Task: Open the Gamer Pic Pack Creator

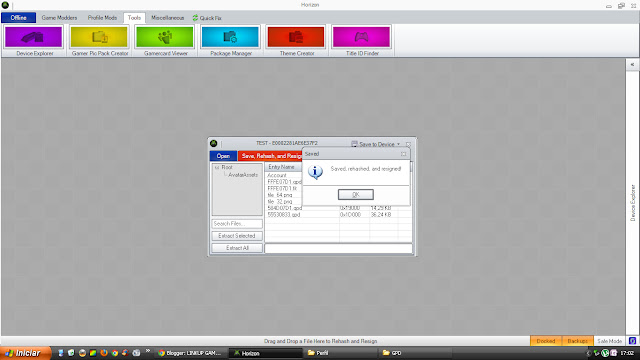Action: [100, 41]
